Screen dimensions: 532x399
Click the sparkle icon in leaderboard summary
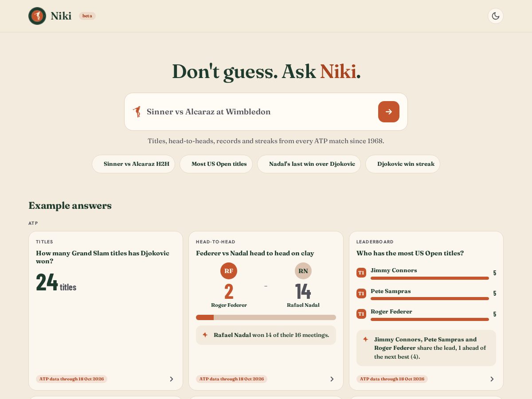[x=365, y=339]
